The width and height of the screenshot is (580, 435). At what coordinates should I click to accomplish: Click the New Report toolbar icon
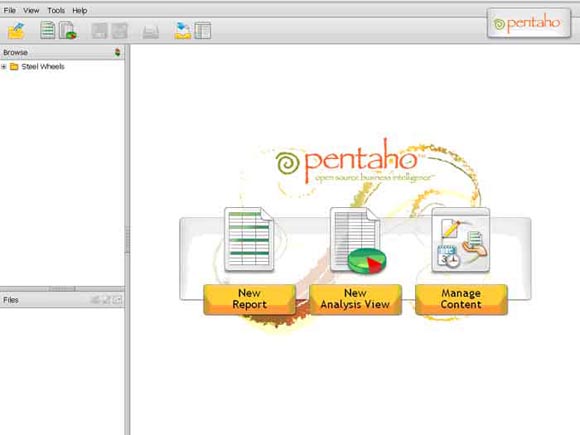(48, 30)
